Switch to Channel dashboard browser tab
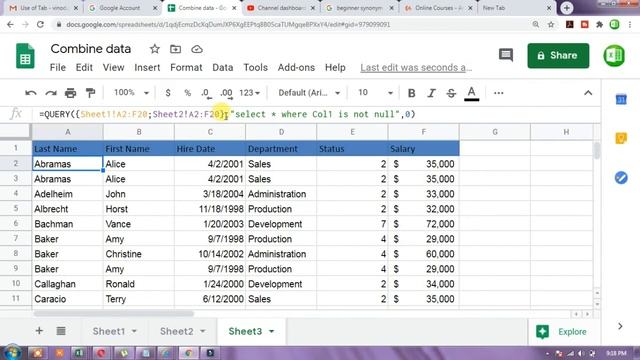The height and width of the screenshot is (360, 640). tap(280, 8)
